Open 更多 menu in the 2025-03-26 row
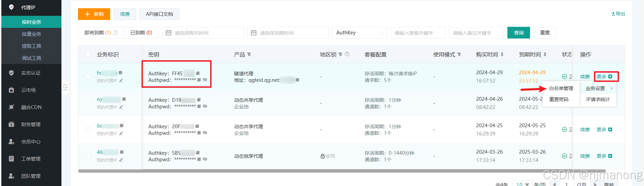The image size is (644, 186). tap(605, 156)
